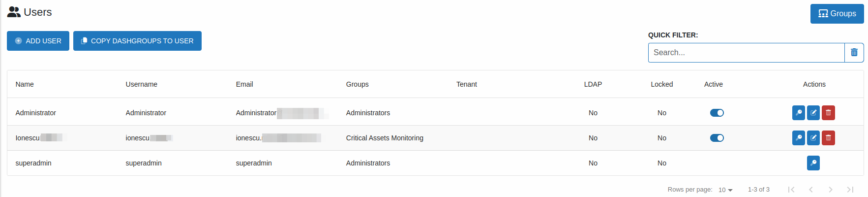
Task: Open rows per page dropdown
Action: point(725,190)
